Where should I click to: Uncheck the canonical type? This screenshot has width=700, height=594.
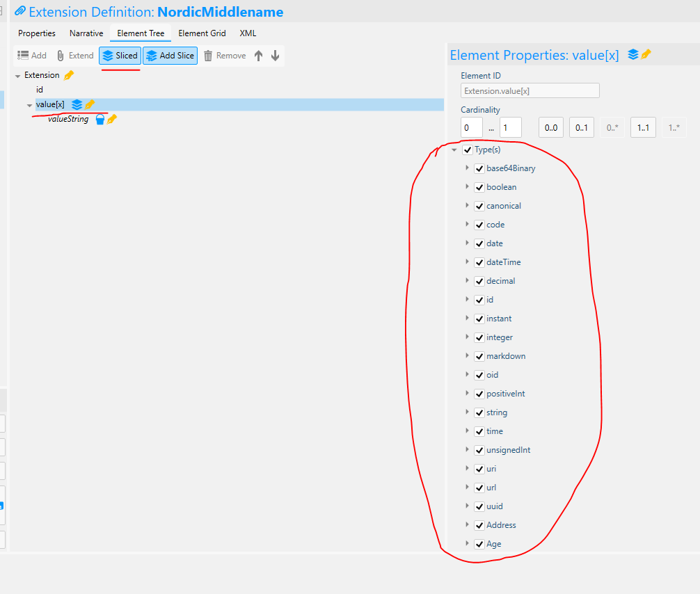479,206
